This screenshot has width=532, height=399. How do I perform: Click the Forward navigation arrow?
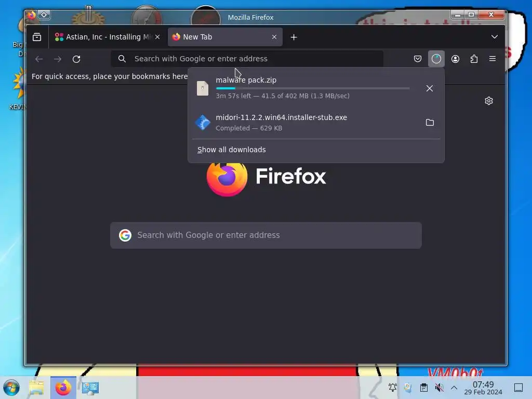58,59
